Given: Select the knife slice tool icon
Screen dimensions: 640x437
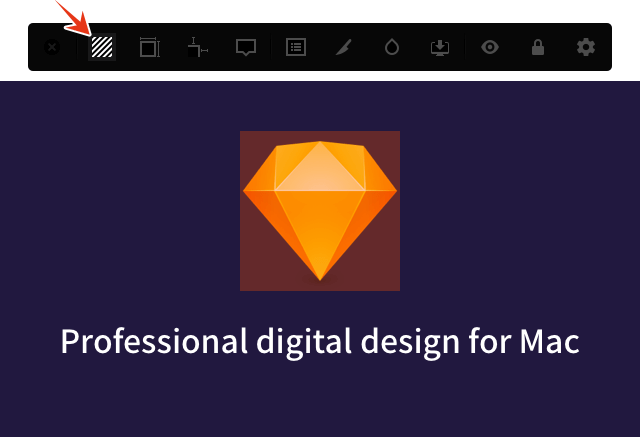Looking at the screenshot, I should pyautogui.click(x=343, y=47).
